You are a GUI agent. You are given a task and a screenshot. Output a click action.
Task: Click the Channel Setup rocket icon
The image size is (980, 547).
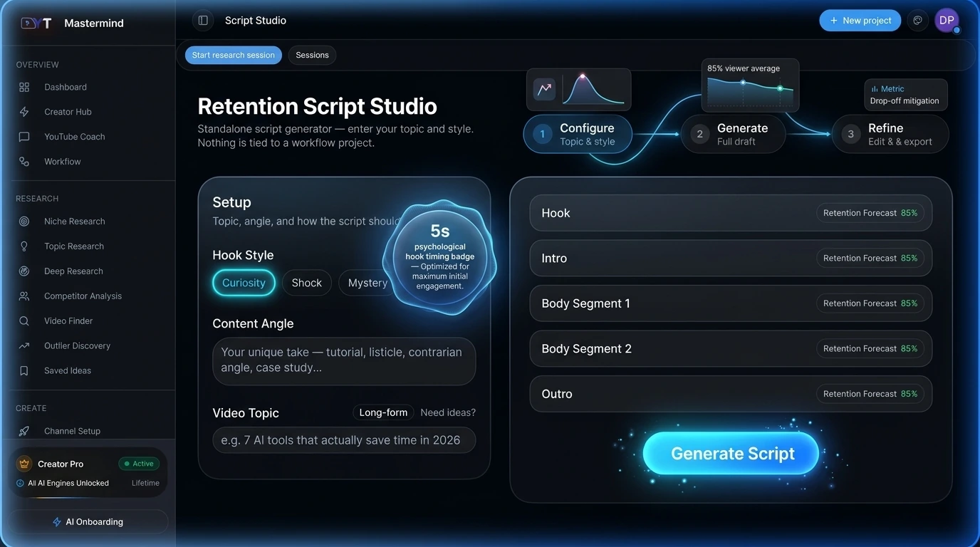click(24, 431)
